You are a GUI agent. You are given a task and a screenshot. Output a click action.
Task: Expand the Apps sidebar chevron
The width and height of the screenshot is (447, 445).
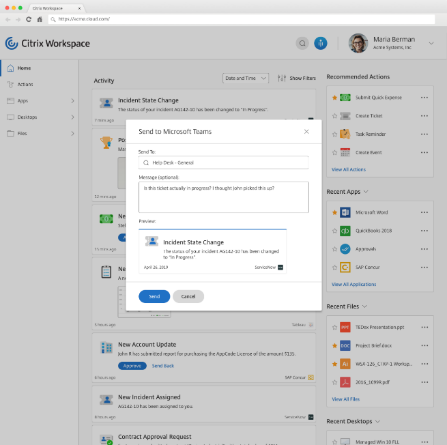point(73,101)
